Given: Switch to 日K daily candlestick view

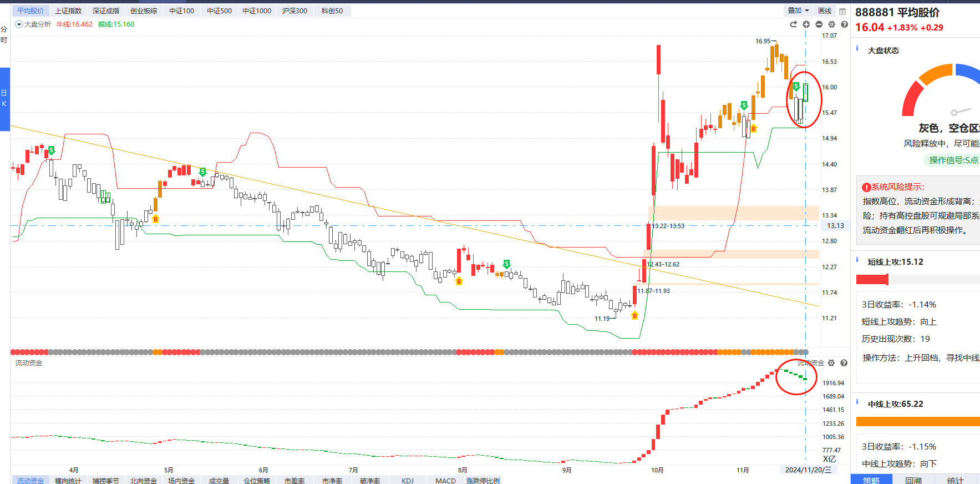Looking at the screenshot, I should [x=4, y=98].
